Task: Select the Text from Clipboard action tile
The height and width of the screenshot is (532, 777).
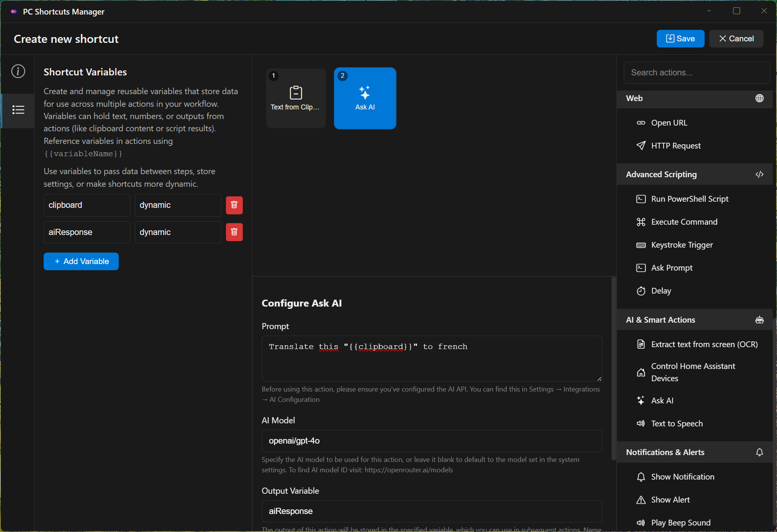Action: click(x=295, y=98)
